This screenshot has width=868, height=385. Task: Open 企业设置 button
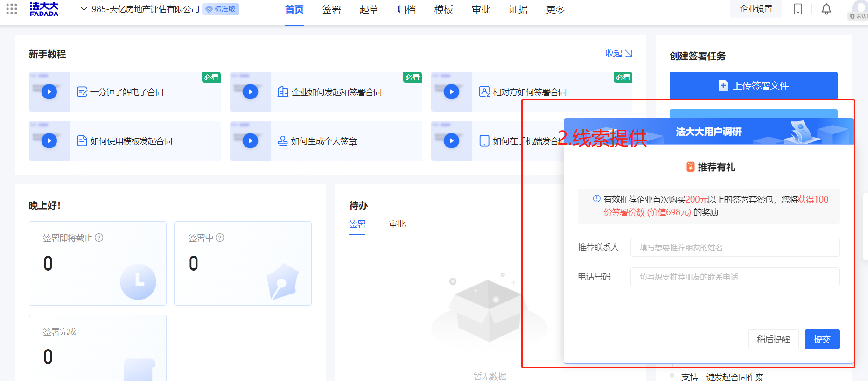click(756, 9)
